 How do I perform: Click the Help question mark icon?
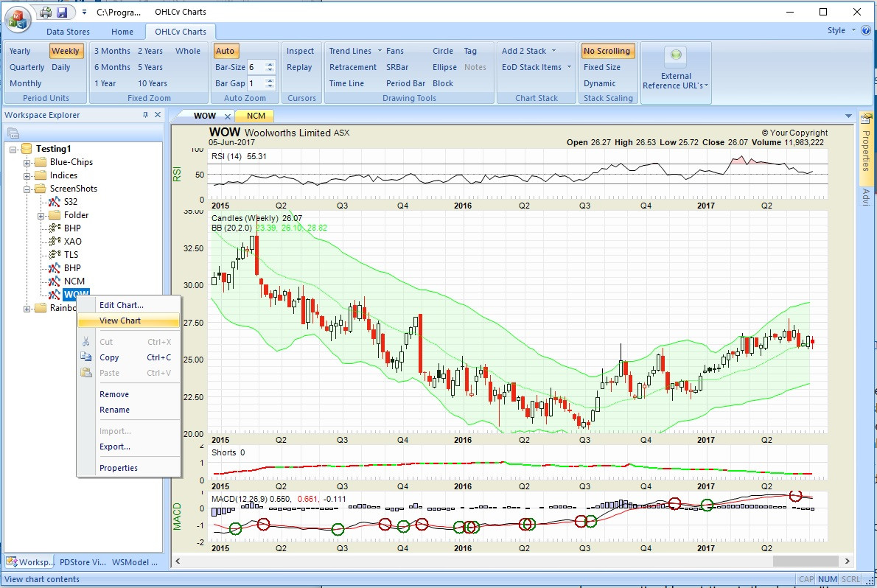pos(865,31)
